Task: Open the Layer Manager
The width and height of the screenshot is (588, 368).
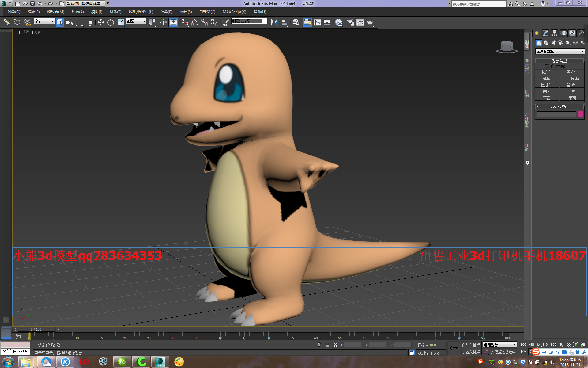Action: point(296,22)
